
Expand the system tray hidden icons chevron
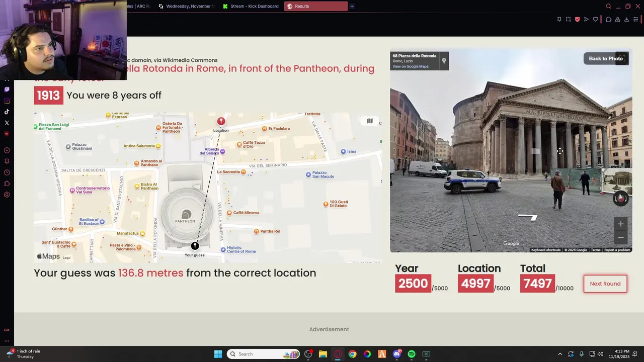(x=560, y=354)
